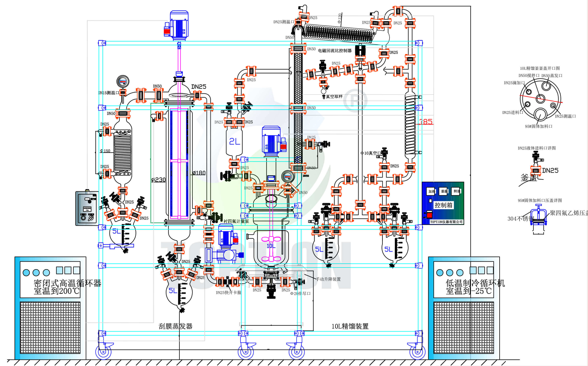588x366 pixels.
Task: Click the 真空取样 label
Action: click(x=334, y=97)
